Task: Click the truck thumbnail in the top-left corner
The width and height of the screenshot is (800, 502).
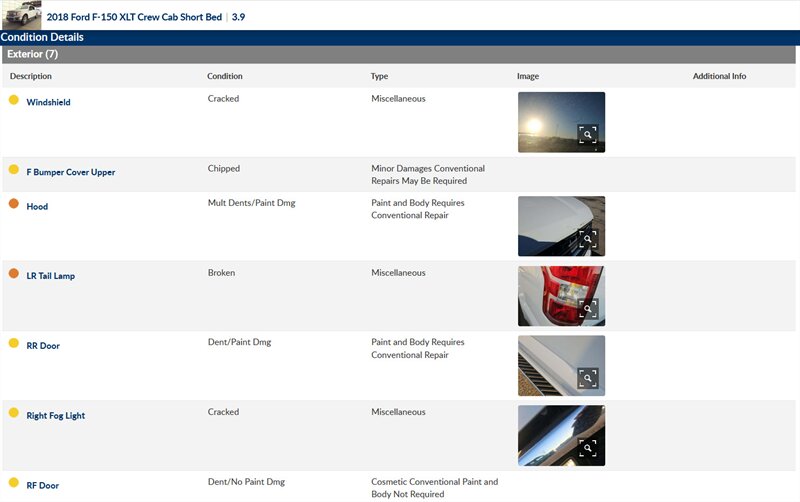Action: click(21, 15)
